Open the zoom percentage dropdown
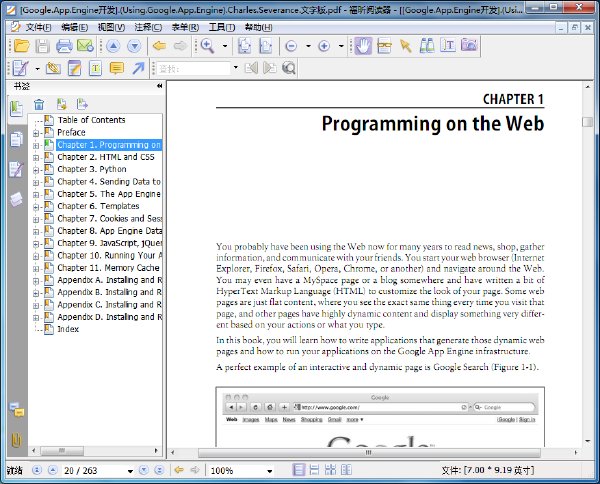Viewport: 600px width, 484px height. (269, 471)
